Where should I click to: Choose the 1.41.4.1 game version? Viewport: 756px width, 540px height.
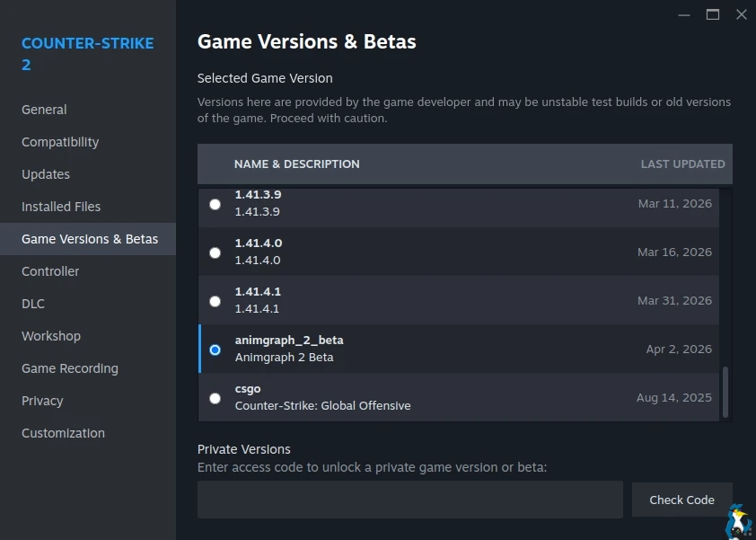(x=215, y=301)
